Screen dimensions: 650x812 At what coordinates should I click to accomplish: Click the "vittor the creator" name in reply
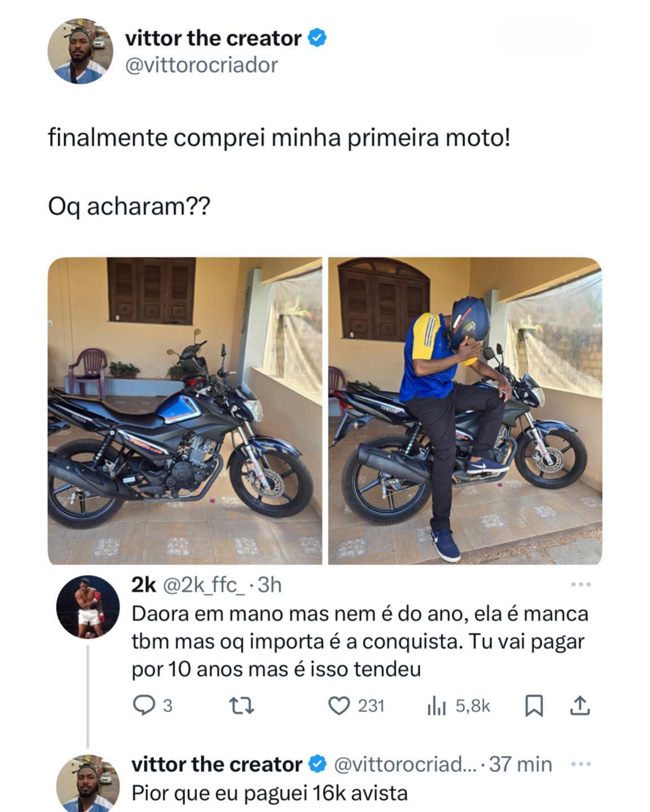(x=217, y=765)
